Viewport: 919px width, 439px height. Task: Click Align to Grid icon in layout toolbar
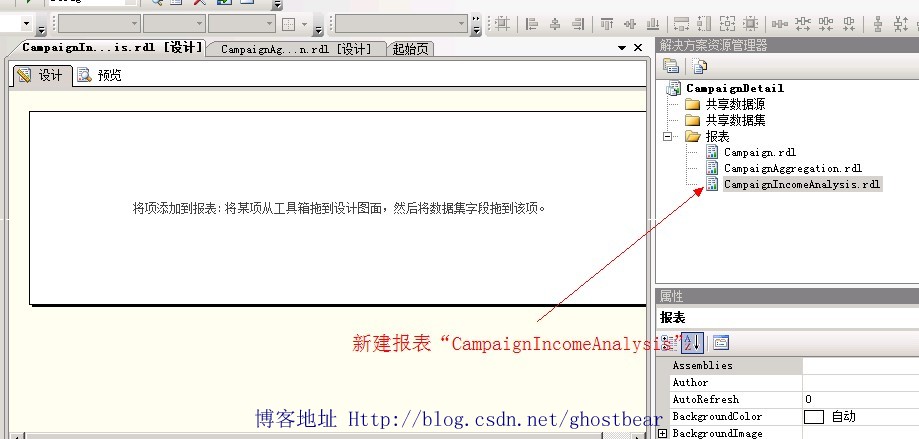(502, 24)
